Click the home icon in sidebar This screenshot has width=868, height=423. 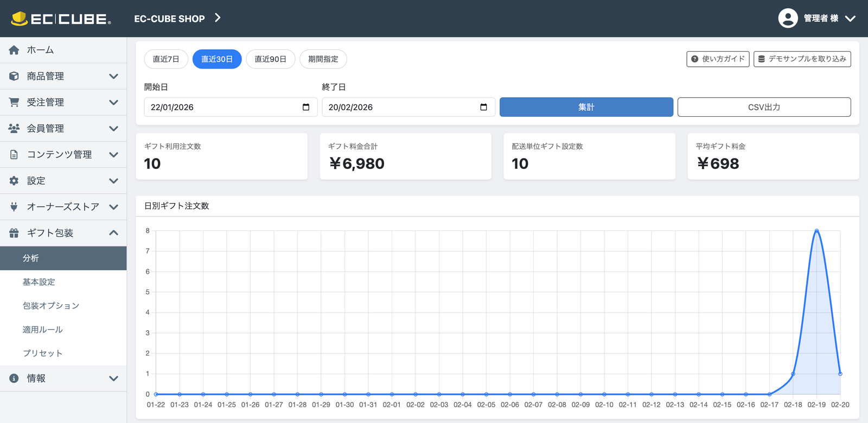[14, 50]
